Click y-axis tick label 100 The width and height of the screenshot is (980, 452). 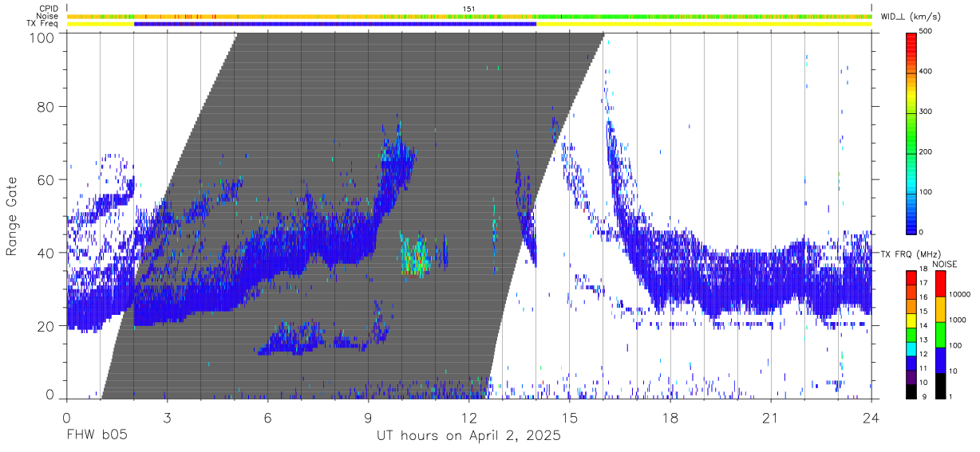42,37
